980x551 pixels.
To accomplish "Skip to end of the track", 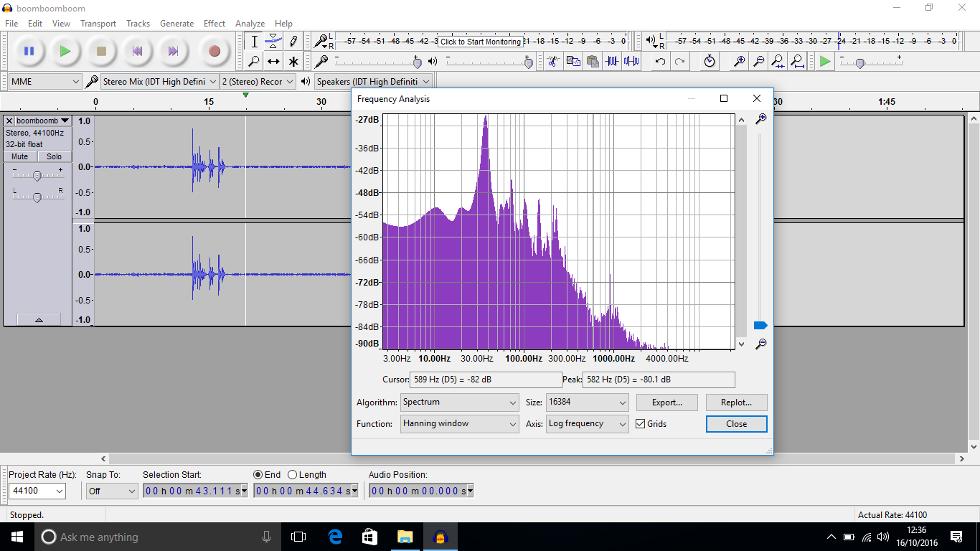I will pyautogui.click(x=173, y=51).
